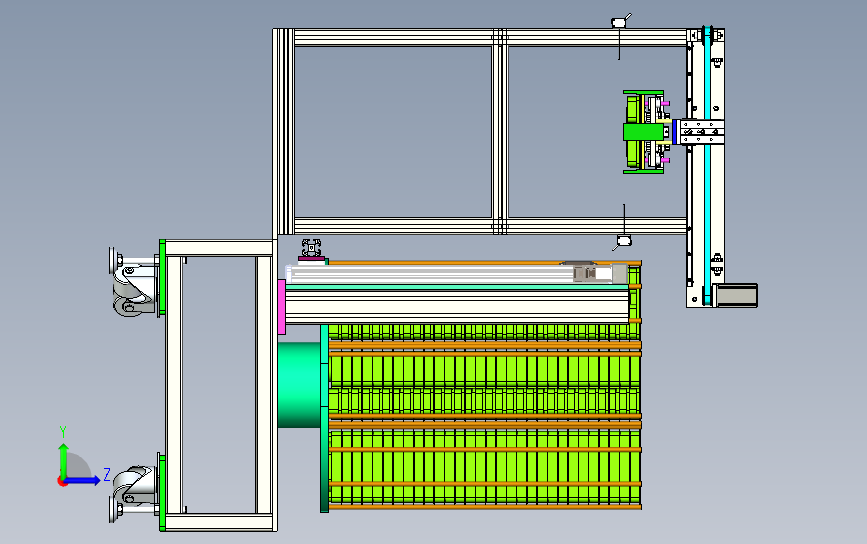Click the Z axis label on the triad
867x544 pixels.
[107, 474]
